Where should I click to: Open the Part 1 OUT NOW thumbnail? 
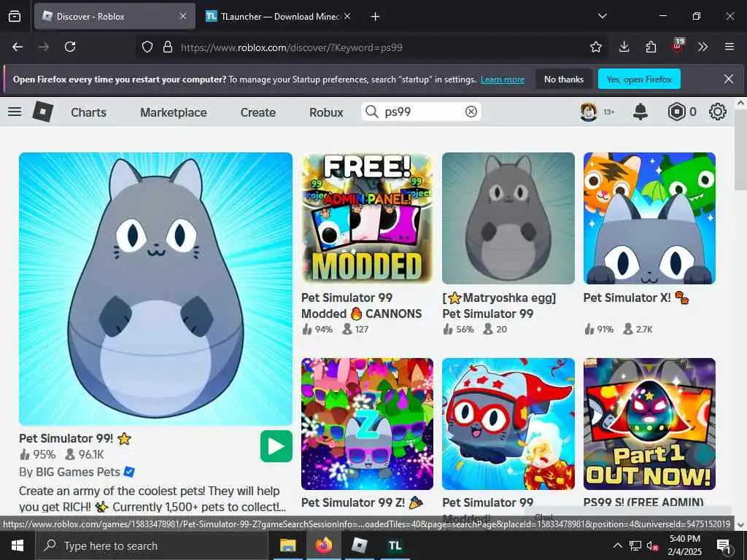[x=649, y=424]
